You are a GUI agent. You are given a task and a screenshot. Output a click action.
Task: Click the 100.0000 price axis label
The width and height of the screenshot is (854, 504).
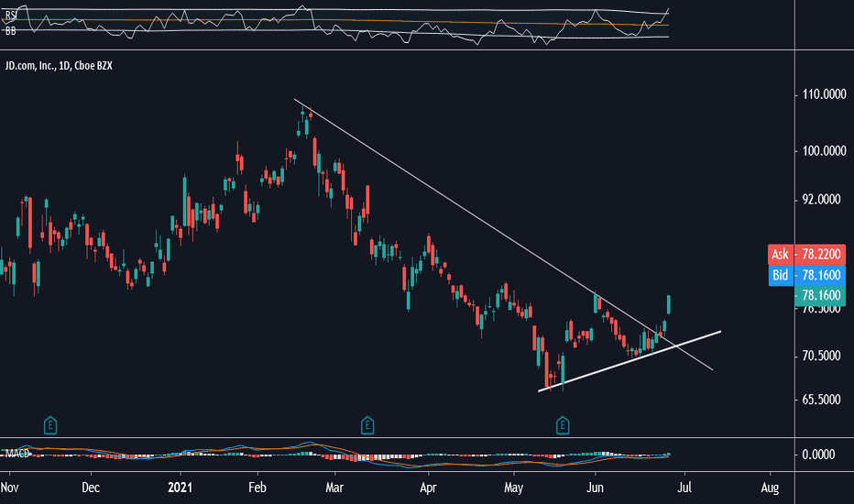pyautogui.click(x=824, y=151)
